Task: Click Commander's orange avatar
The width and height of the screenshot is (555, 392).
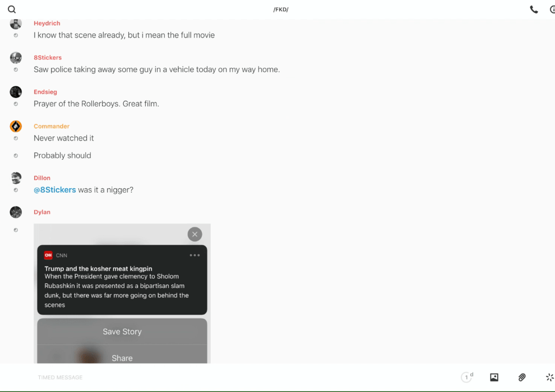Action: pos(16,126)
